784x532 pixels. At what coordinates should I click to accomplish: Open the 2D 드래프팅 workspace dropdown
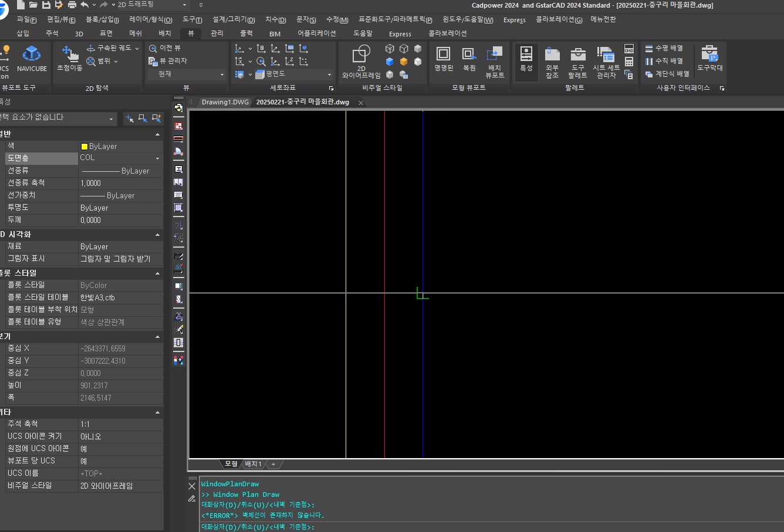coord(153,5)
